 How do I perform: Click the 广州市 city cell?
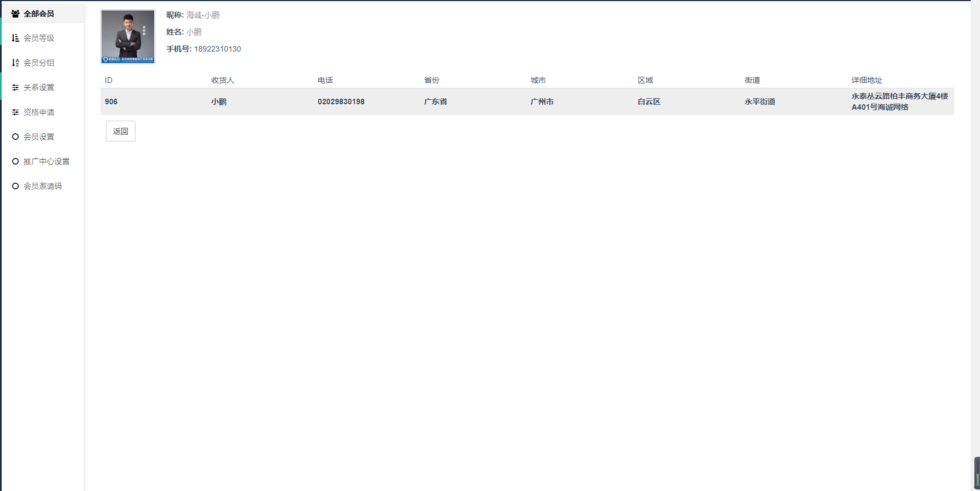[x=542, y=101]
